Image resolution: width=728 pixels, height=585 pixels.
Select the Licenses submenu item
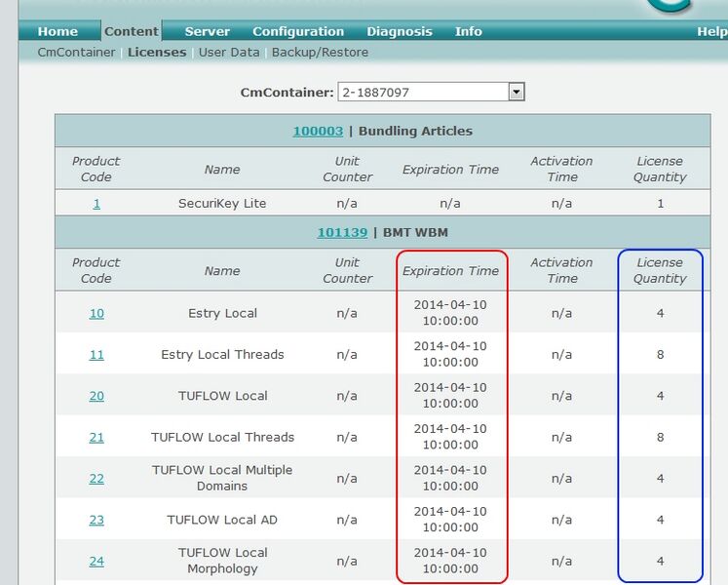[157, 52]
